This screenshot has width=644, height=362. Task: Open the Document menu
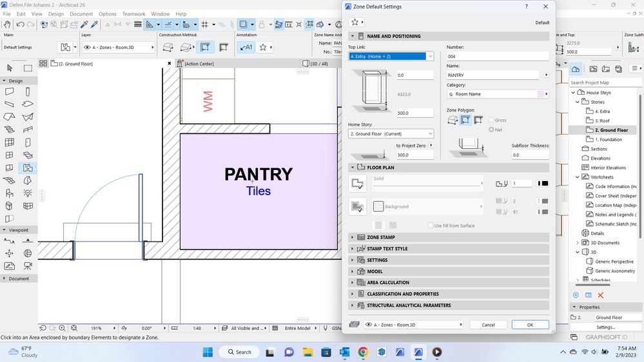coord(81,14)
